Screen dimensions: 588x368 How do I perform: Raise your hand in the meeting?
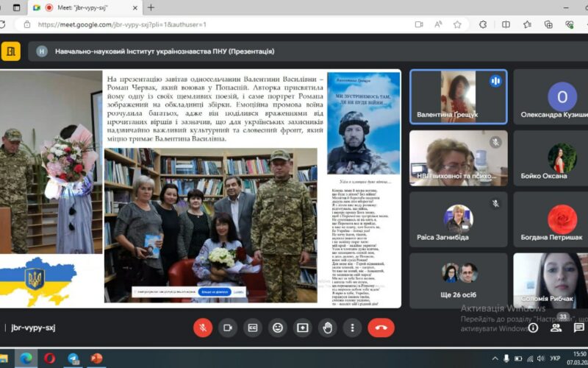click(x=328, y=328)
